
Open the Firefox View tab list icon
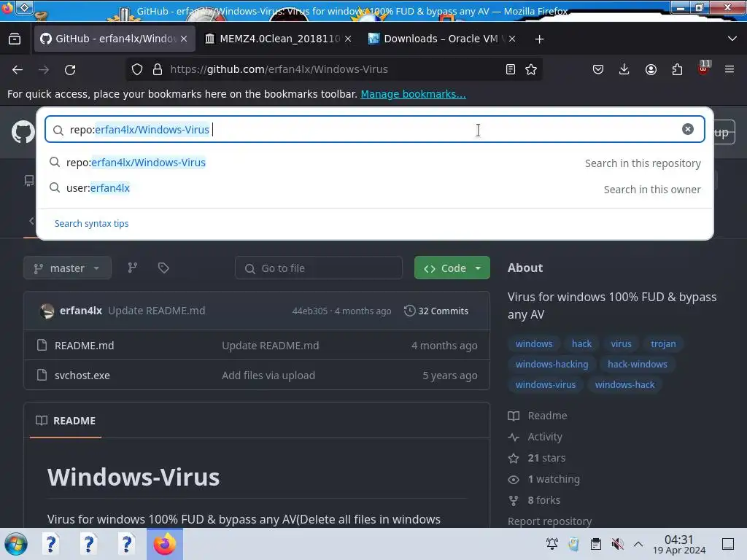click(x=15, y=39)
